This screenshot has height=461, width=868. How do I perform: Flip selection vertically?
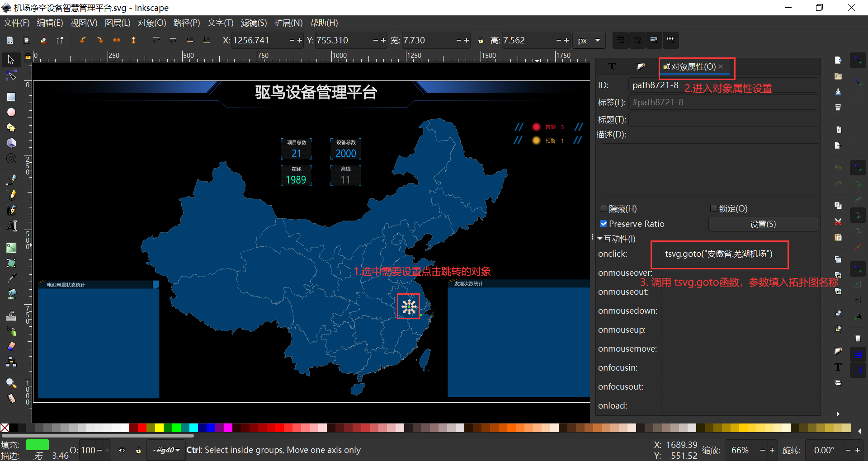[133, 40]
